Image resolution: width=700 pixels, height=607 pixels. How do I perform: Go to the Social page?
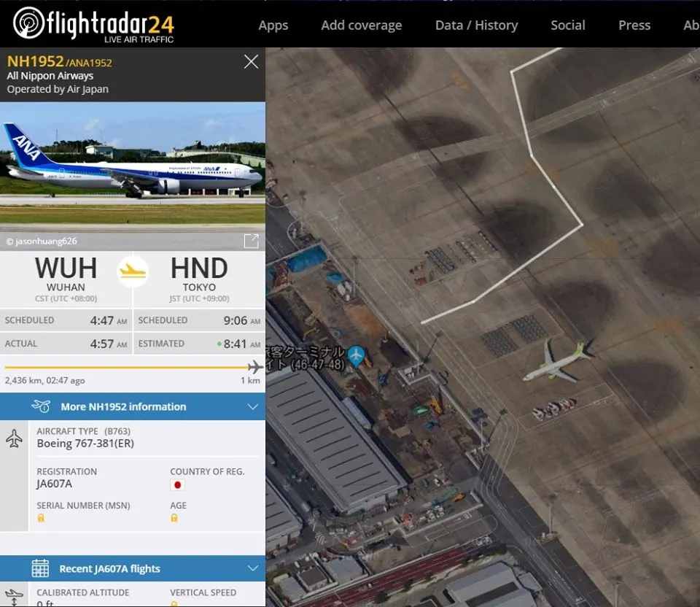pyautogui.click(x=568, y=26)
